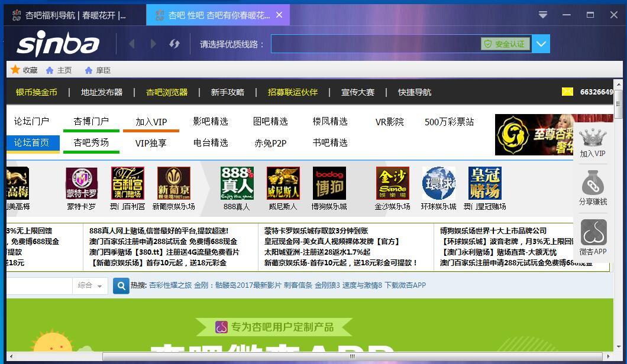Open the 论坛门户 navigation link

tap(31, 121)
